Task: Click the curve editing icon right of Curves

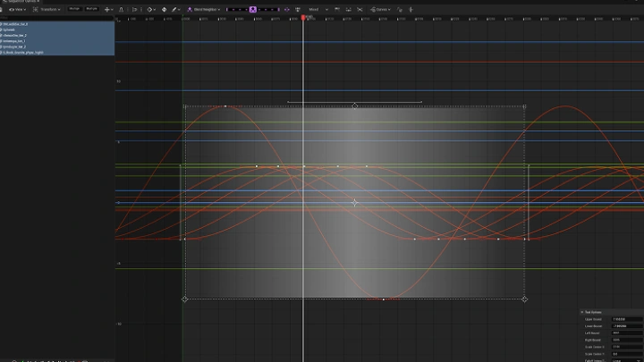Action: coord(400,10)
